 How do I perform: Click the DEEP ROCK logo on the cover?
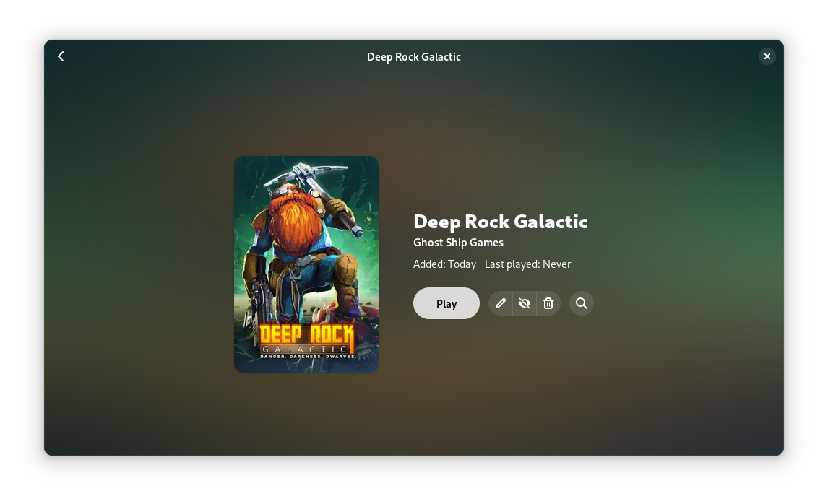[x=306, y=334]
